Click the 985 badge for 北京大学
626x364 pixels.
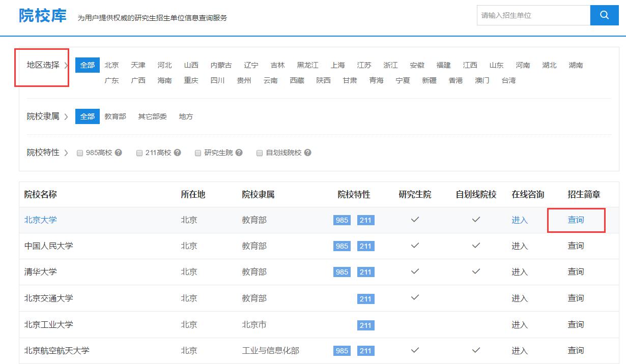(x=342, y=220)
